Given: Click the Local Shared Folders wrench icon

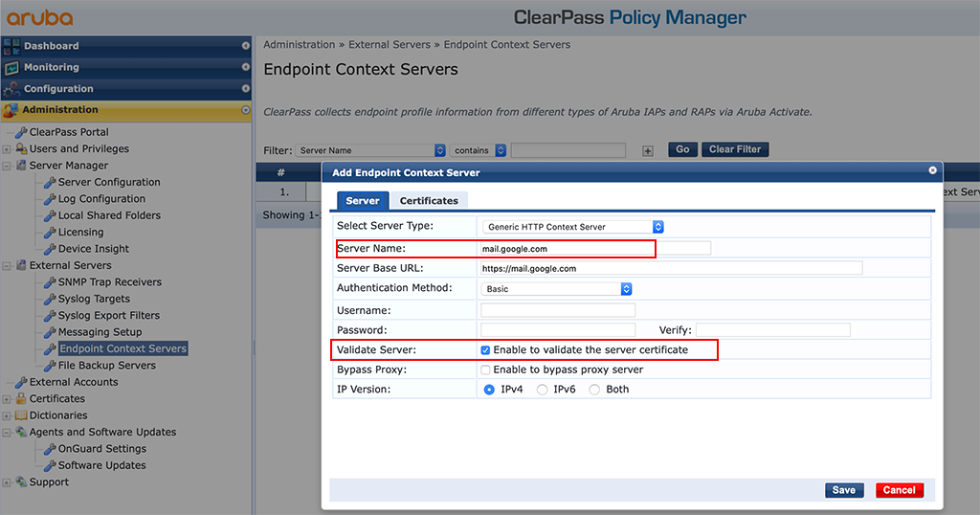Looking at the screenshot, I should click(50, 215).
